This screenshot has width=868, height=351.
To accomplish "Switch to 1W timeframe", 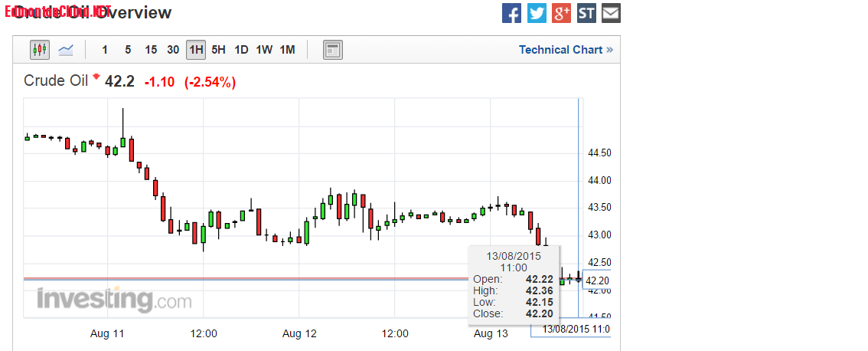I will (x=264, y=50).
